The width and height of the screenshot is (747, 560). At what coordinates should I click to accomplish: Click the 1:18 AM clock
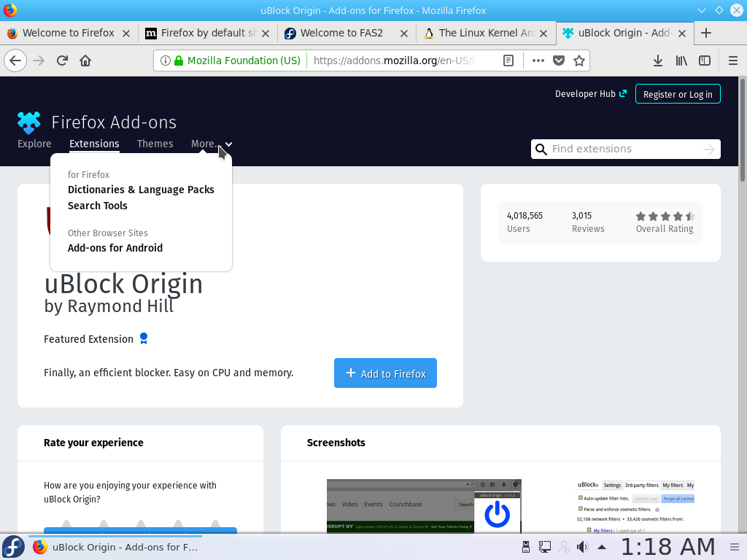pos(668,547)
